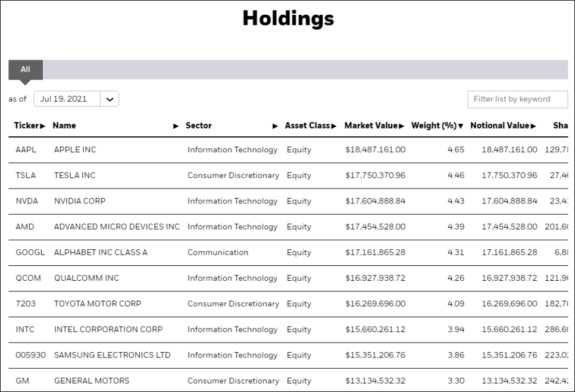
Task: Sort by the Asset Class column arrow
Action: 334,126
